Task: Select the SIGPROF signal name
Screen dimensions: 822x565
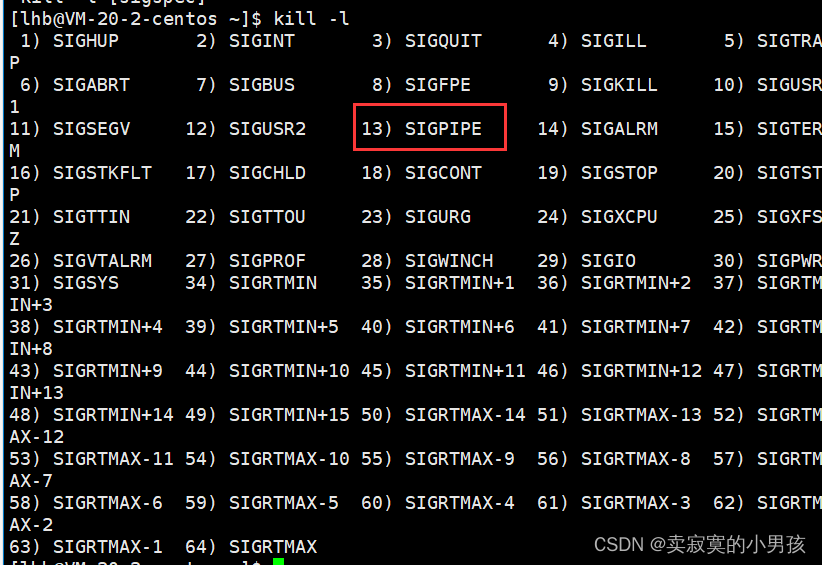Action: click(267, 261)
